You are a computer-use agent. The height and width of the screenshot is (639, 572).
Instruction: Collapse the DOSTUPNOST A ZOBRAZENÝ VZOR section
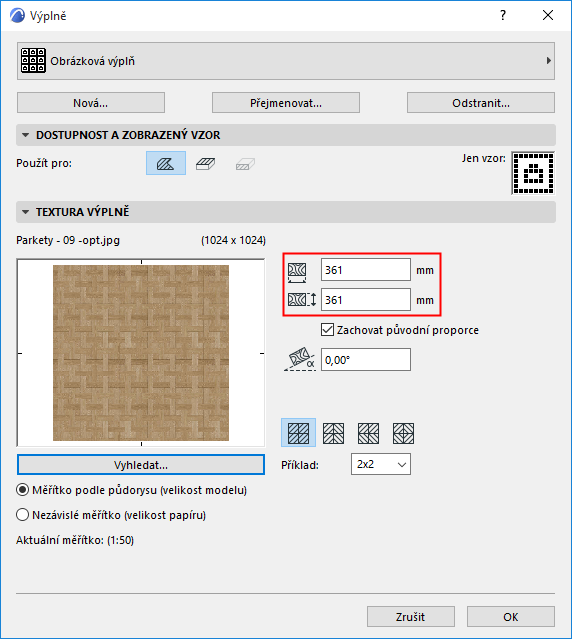[x=26, y=135]
